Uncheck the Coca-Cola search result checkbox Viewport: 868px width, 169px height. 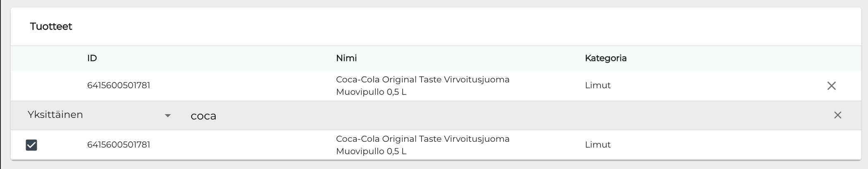(31, 145)
